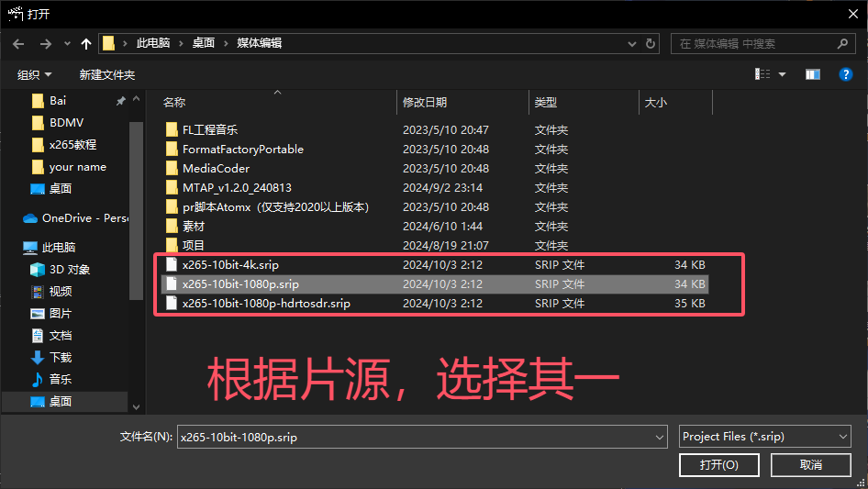Open the 组织 menu
Screen dimensions: 868x489
[35, 74]
